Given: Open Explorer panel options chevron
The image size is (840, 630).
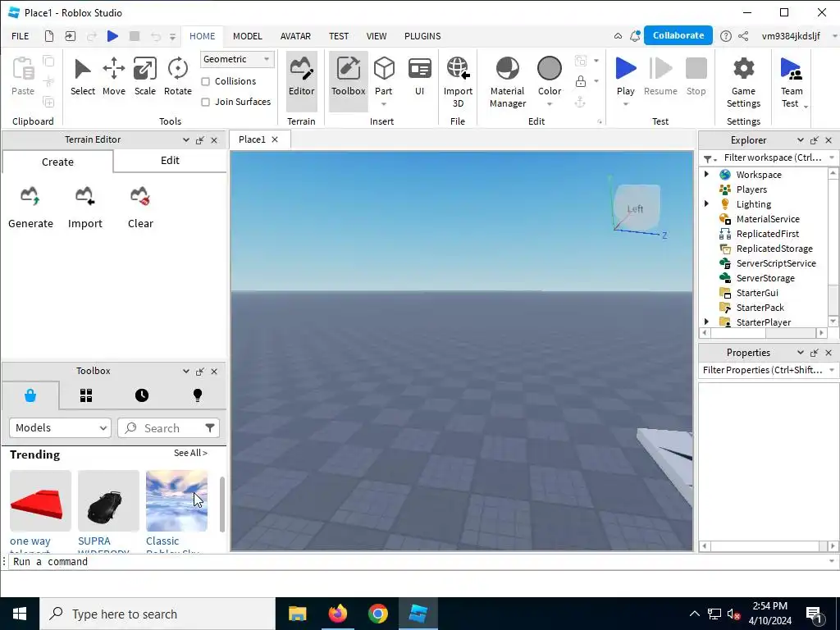Looking at the screenshot, I should tap(800, 139).
